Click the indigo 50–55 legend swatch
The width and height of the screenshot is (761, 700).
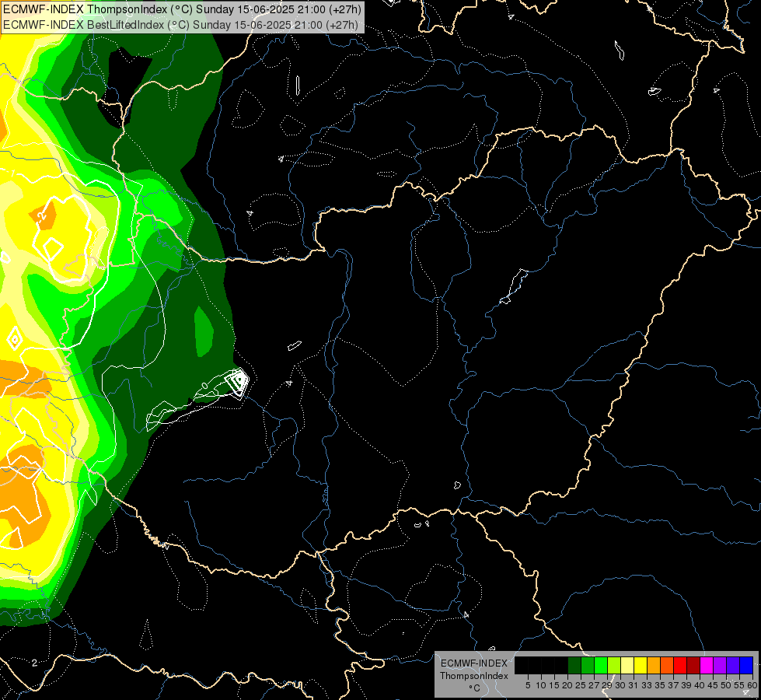(733, 665)
